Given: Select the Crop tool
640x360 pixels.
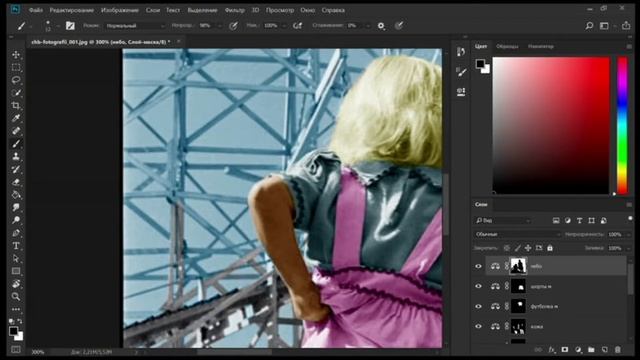Looking at the screenshot, I should [16, 106].
